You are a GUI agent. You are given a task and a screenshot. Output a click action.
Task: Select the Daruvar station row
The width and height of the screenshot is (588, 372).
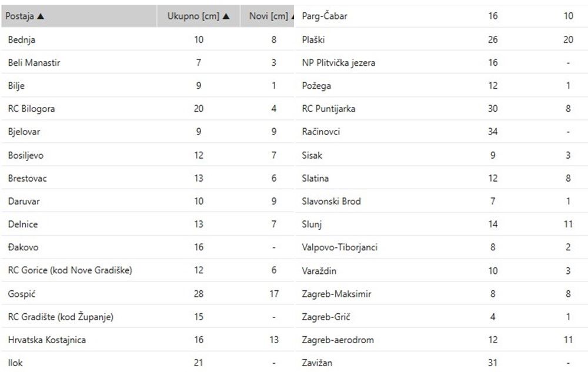[x=24, y=201]
